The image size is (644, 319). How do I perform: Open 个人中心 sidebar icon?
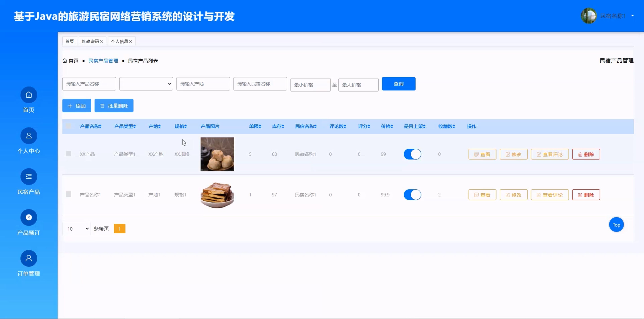click(29, 136)
